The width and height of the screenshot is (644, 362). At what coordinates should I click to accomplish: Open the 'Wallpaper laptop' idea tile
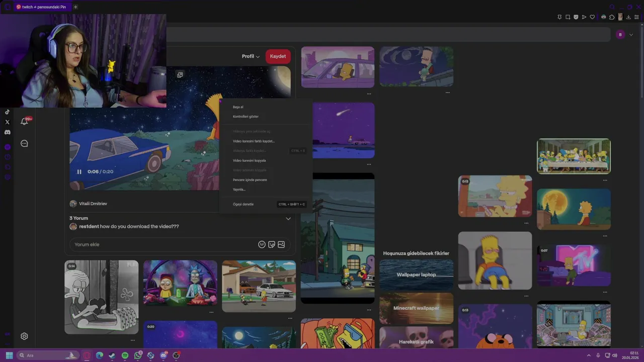pos(416,275)
